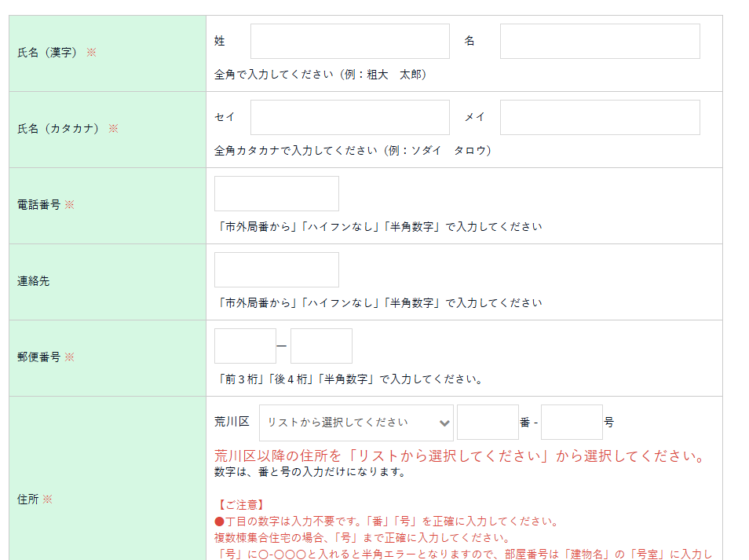Select the 電話番号 phone number input box
The width and height of the screenshot is (749, 560).
276,194
